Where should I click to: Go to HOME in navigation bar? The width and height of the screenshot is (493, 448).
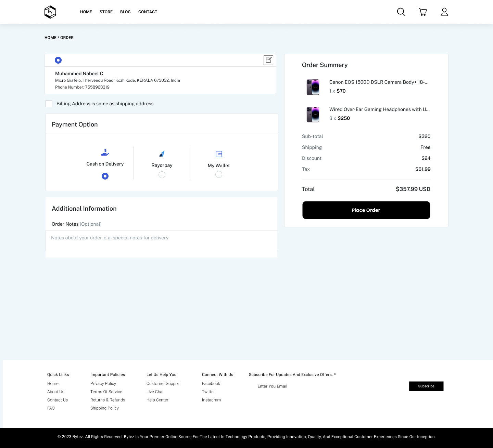tap(86, 12)
